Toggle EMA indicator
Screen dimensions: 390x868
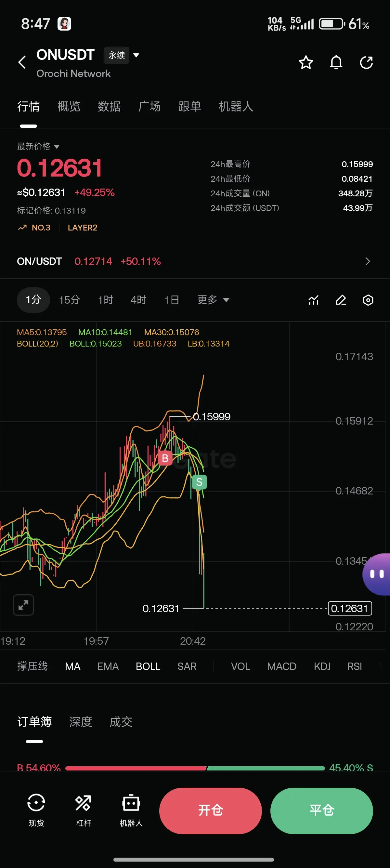(108, 666)
